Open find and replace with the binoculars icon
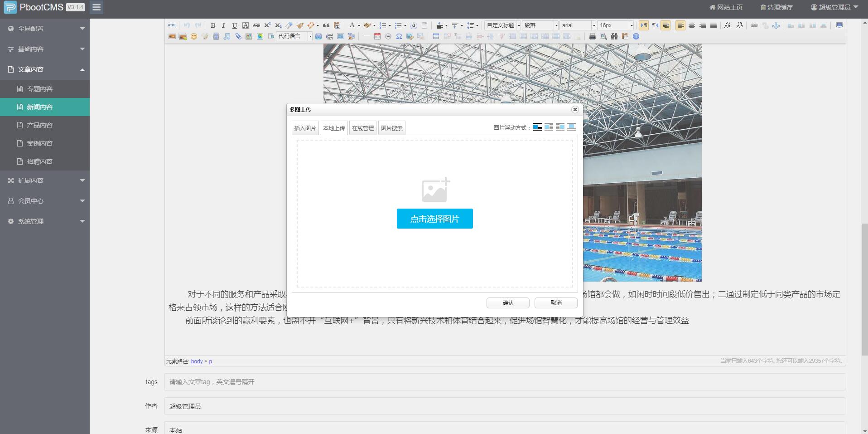 point(614,37)
